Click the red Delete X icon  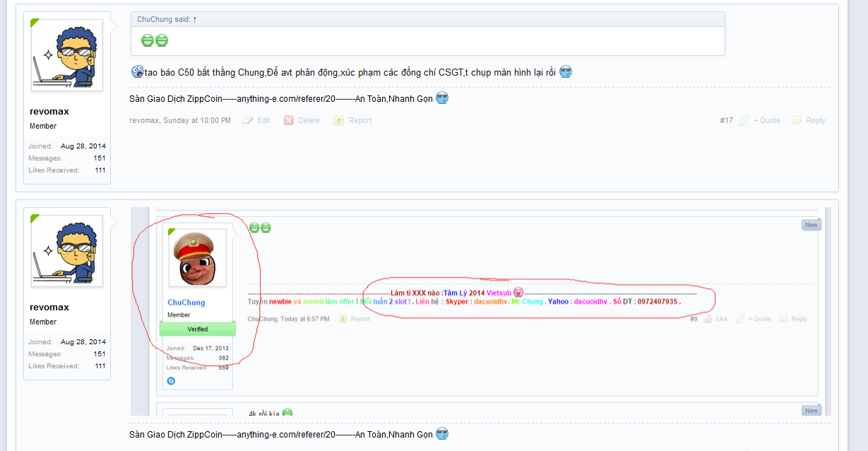tap(289, 121)
